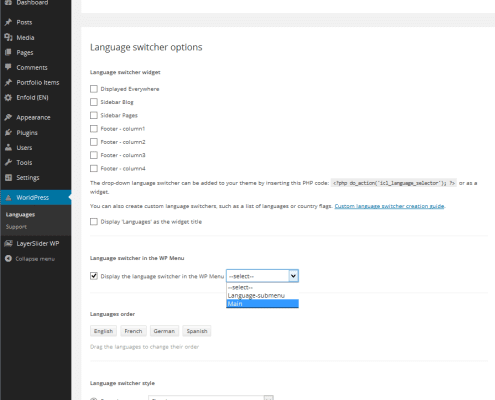Tick Display 'Languages' as widget title
Screen dimensions: 495x400
[94, 222]
